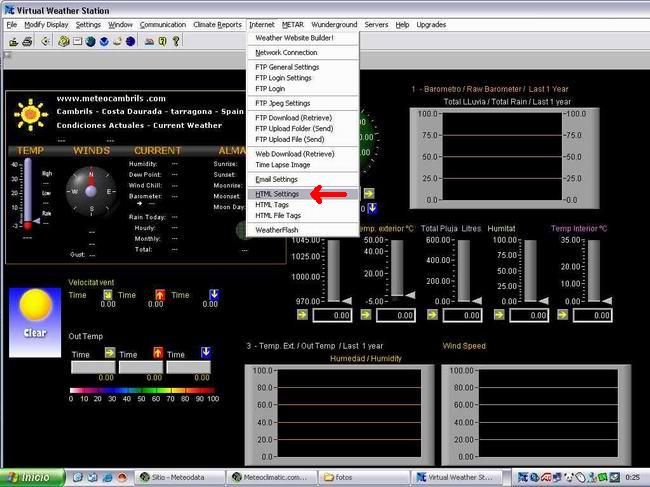Open the Upgrades menu
Viewport: 650px width, 487px height.
[x=431, y=25]
